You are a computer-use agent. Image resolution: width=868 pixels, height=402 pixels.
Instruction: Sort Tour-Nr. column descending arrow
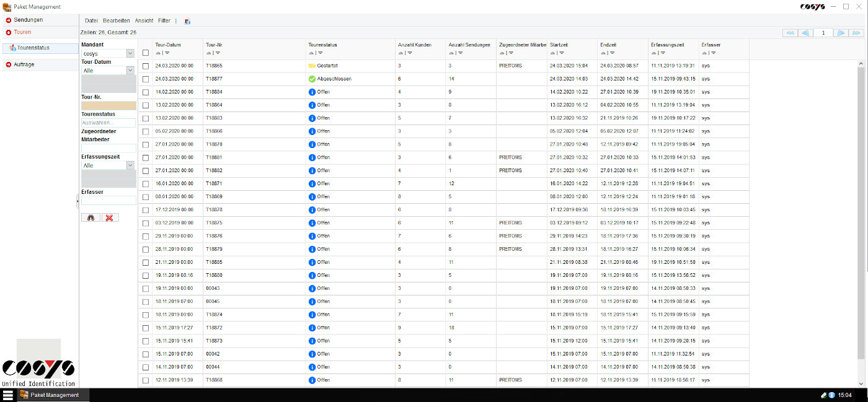point(218,53)
